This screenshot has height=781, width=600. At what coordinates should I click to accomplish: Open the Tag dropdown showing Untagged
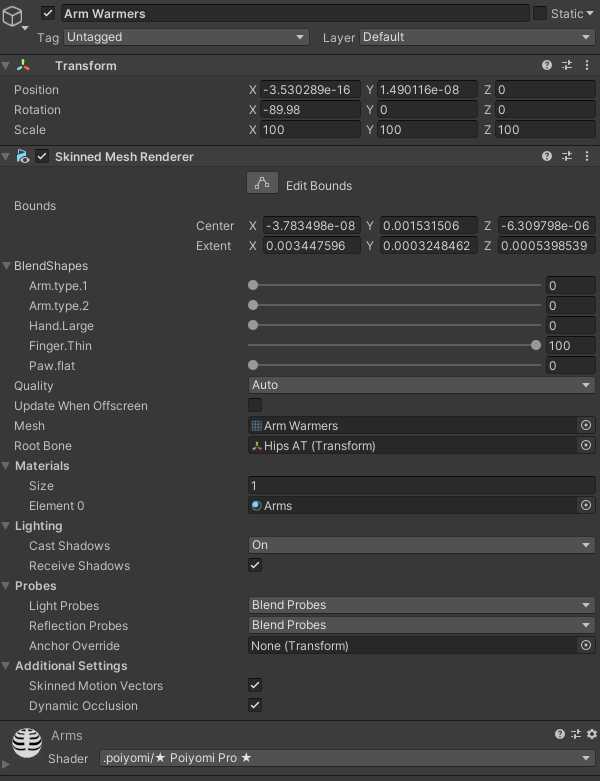[x=186, y=37]
